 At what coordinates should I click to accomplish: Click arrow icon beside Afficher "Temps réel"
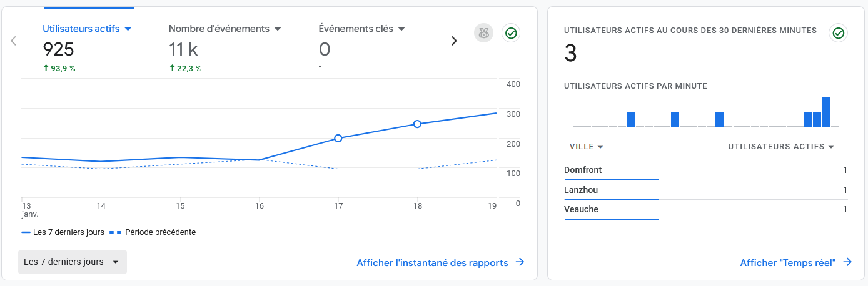847,263
